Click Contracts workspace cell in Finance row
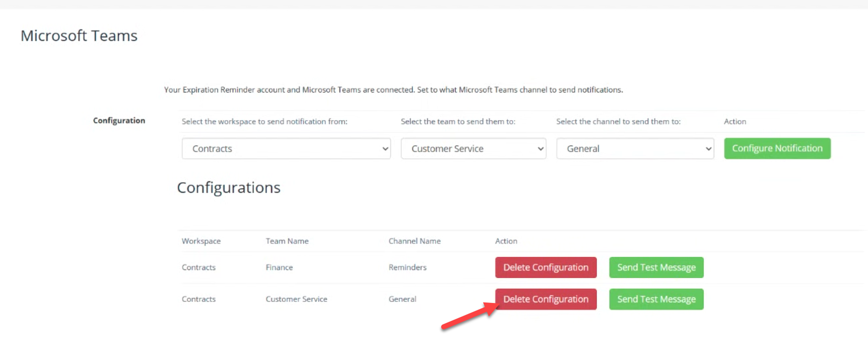868x339 pixels. 198,267
